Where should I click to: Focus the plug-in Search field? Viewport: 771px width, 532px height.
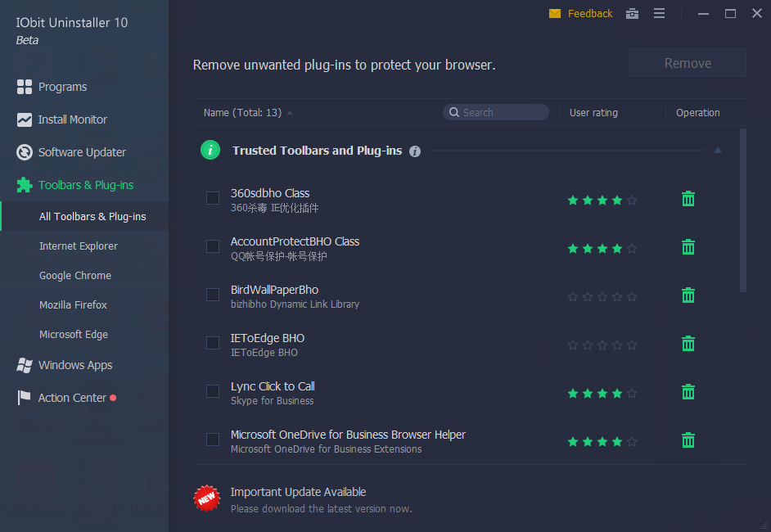click(503, 113)
